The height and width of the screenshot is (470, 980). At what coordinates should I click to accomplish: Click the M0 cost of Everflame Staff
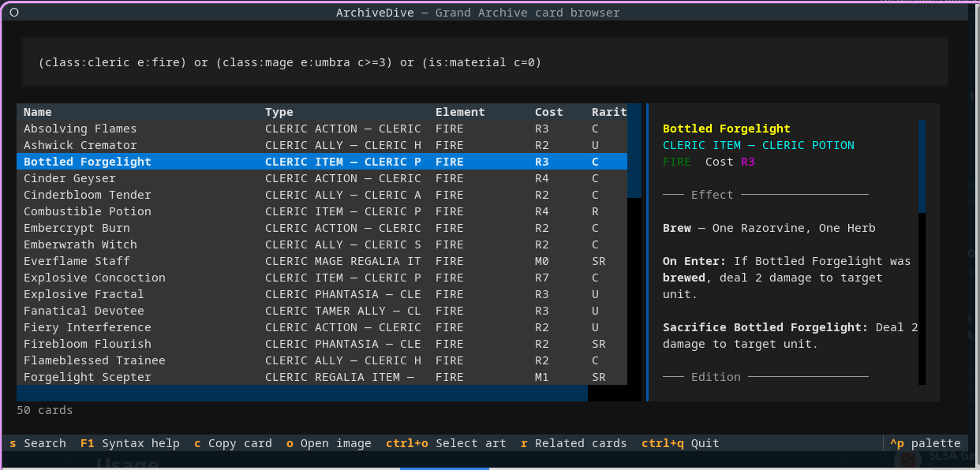pos(542,261)
